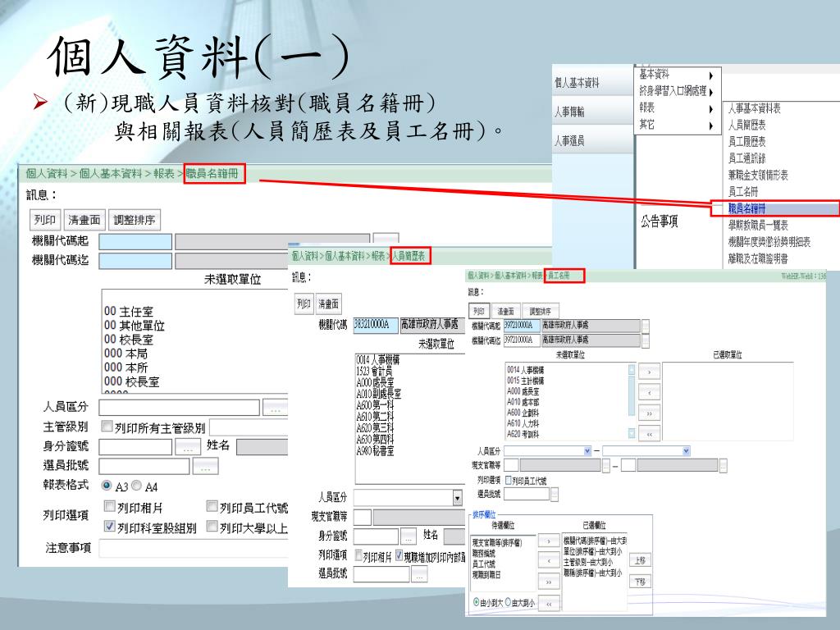Uncheck 列印科室股組別 checkbox

pos(109,526)
